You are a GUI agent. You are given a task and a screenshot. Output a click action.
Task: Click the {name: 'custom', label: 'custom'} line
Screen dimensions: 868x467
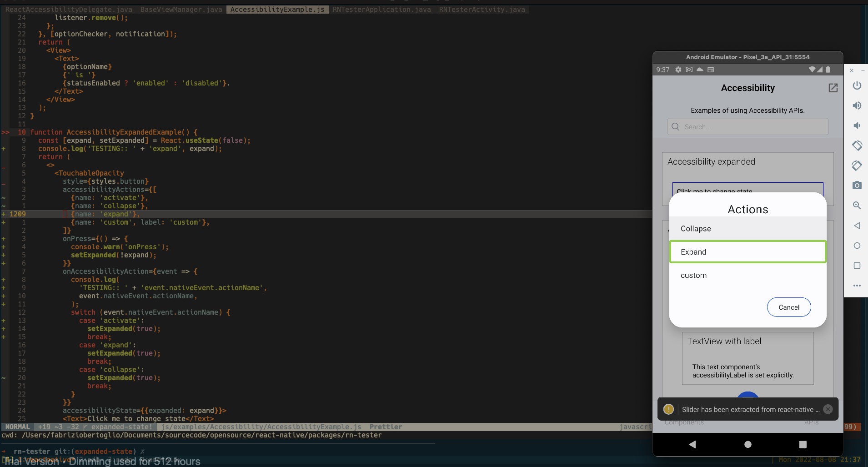pos(140,222)
